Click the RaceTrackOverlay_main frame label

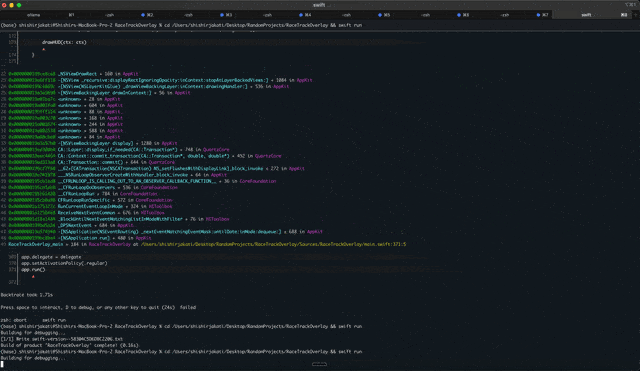36,244
